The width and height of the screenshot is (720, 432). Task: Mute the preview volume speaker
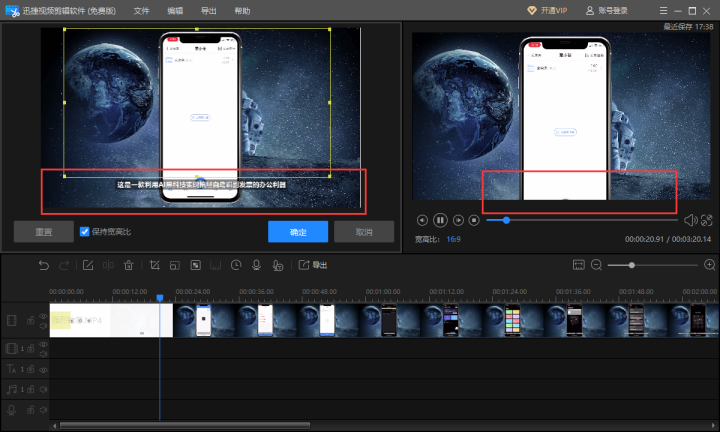point(691,220)
